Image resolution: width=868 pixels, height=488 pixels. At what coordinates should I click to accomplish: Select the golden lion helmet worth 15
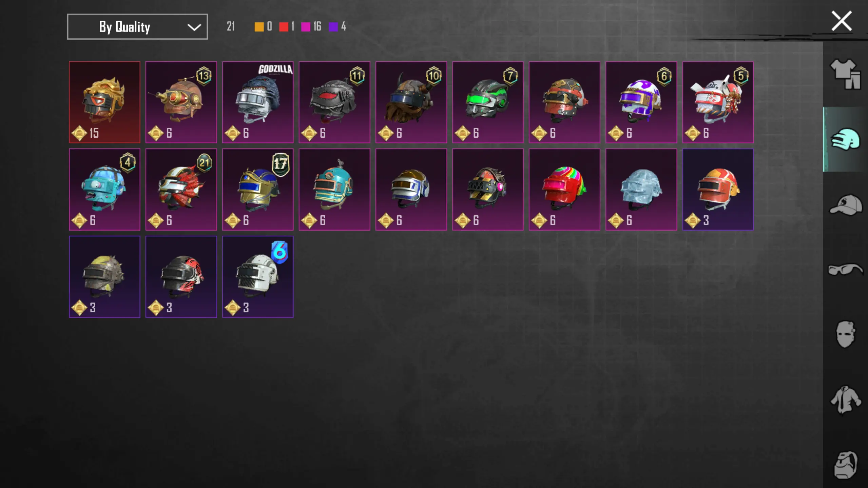(104, 102)
